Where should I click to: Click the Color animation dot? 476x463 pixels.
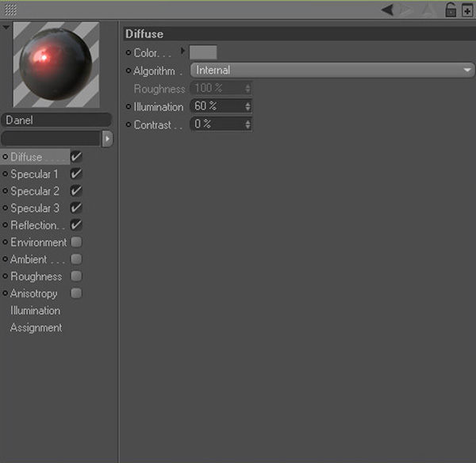129,53
